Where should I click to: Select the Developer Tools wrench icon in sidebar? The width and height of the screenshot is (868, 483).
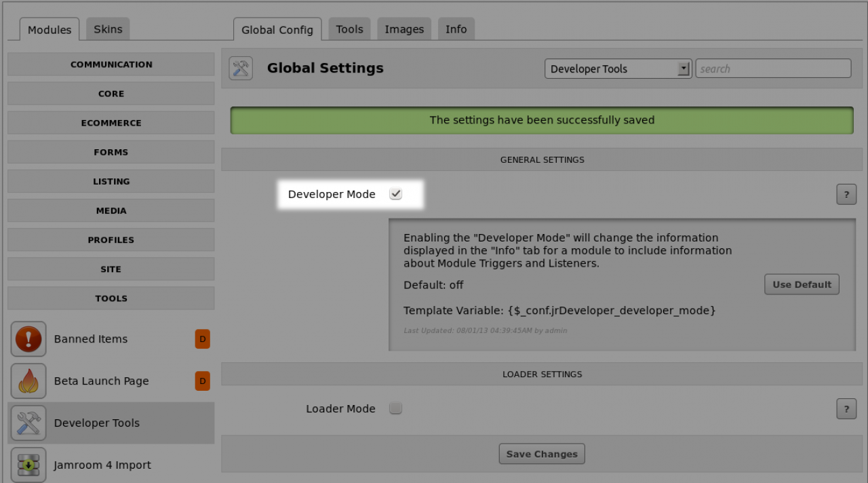(28, 423)
